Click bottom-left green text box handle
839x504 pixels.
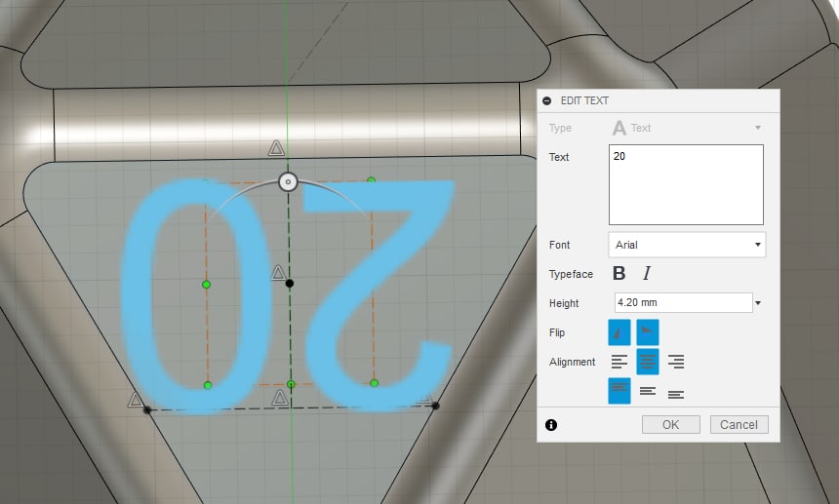(x=208, y=385)
